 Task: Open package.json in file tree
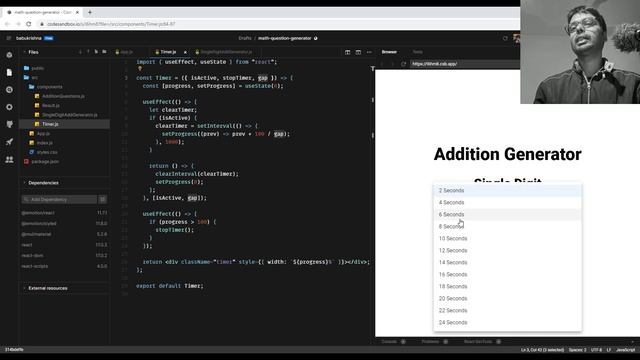(x=41, y=162)
